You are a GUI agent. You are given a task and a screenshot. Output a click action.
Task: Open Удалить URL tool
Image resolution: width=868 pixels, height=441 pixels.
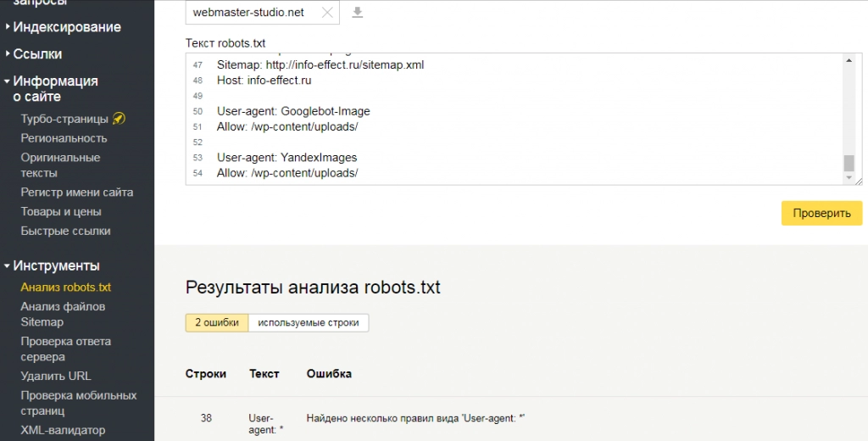tap(56, 376)
